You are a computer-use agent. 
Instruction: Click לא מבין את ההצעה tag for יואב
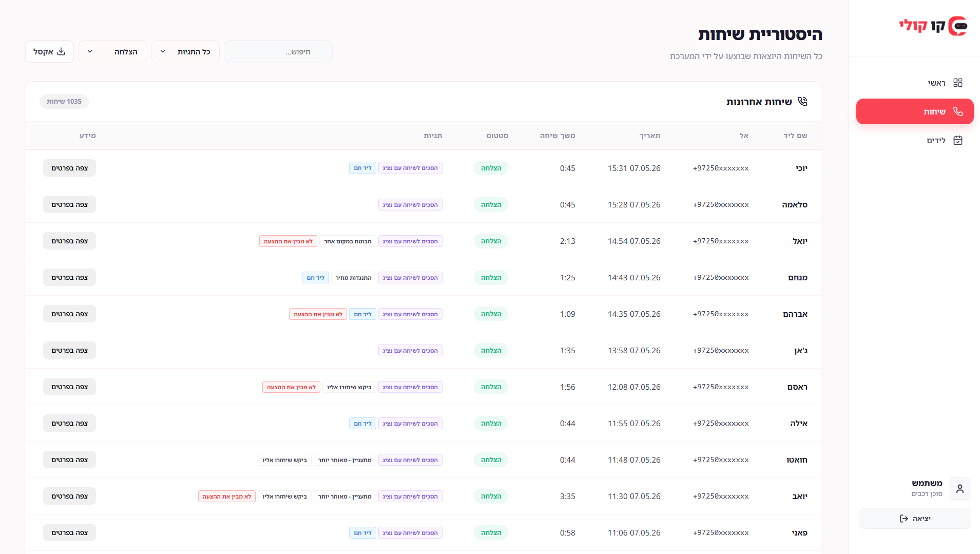226,496
